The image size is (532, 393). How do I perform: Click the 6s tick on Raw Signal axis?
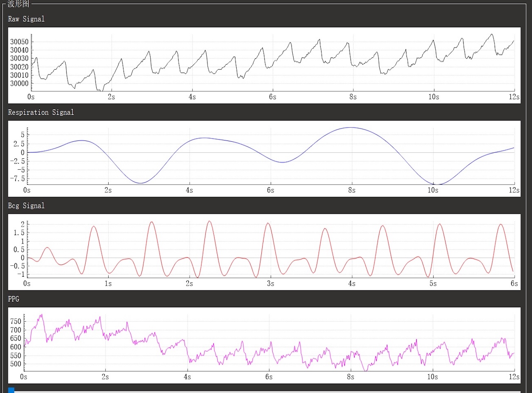tap(272, 97)
